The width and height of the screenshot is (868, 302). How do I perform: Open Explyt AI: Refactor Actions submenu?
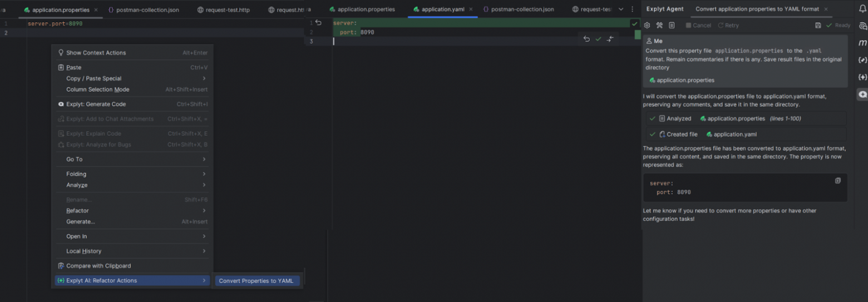pos(133,281)
